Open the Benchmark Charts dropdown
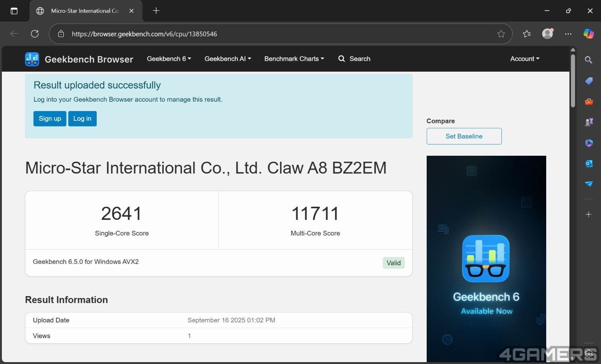Image resolution: width=601 pixels, height=364 pixels. coord(294,59)
